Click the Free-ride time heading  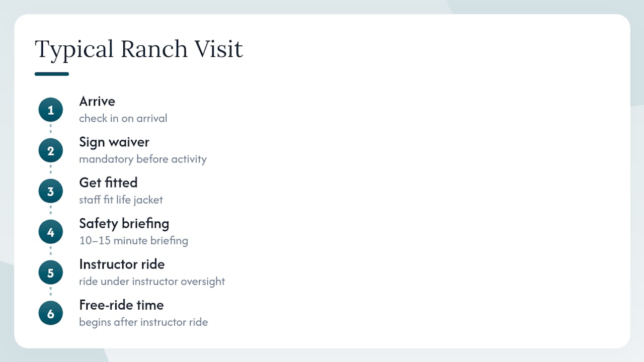121,305
